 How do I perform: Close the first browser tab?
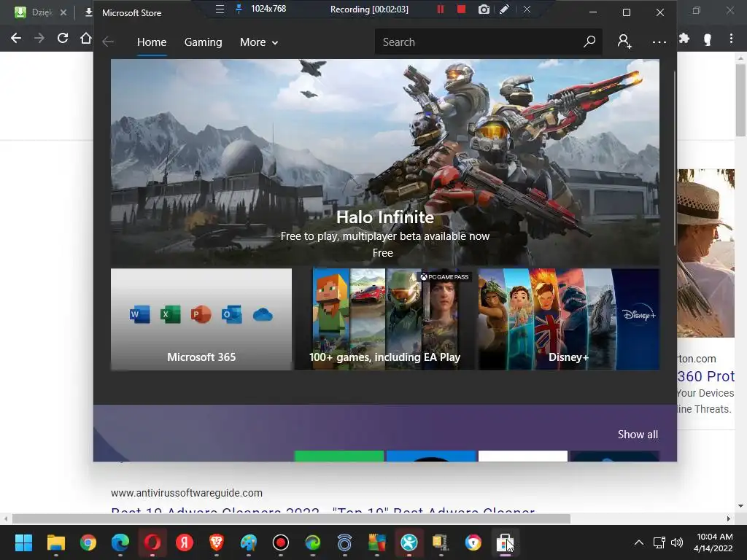[63, 12]
